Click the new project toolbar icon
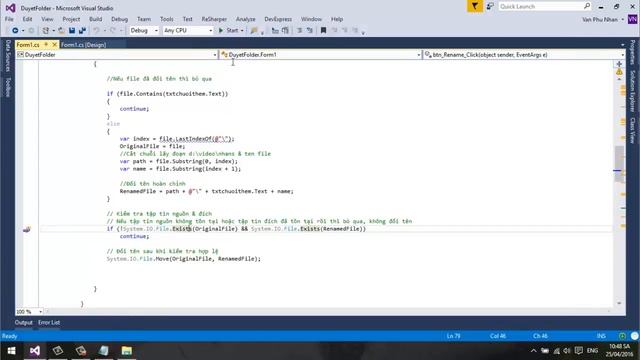This screenshot has width=640, height=360. tap(46, 31)
